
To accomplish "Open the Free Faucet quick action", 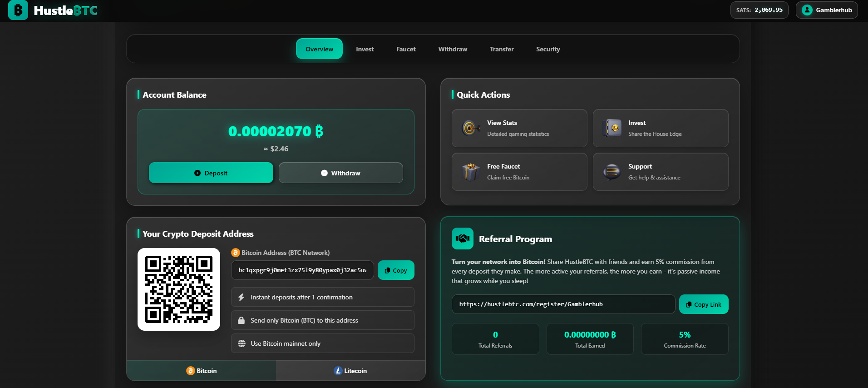I will pyautogui.click(x=519, y=172).
